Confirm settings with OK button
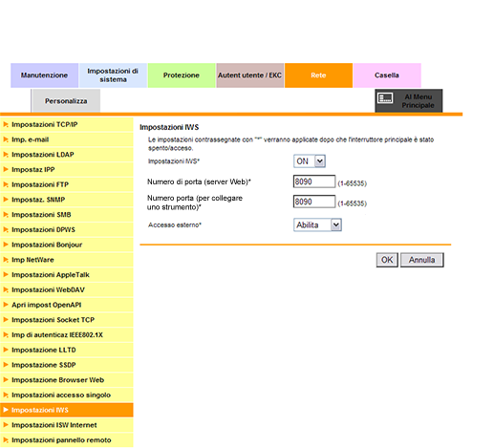Image resolution: width=494 pixels, height=448 pixels. 387,260
